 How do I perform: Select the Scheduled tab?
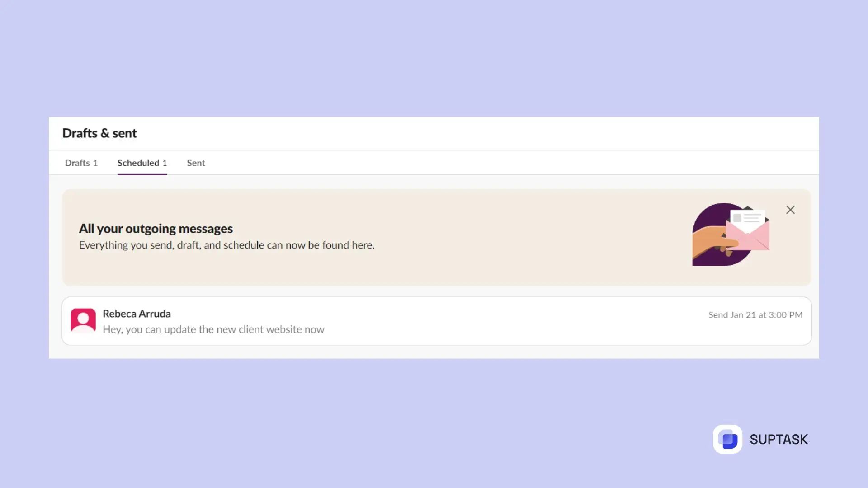point(138,163)
